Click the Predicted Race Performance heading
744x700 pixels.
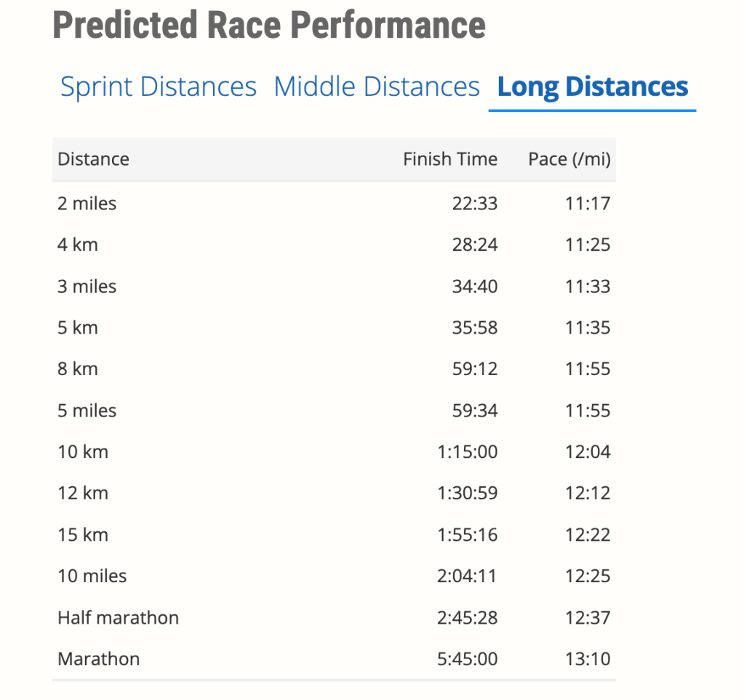tap(269, 25)
